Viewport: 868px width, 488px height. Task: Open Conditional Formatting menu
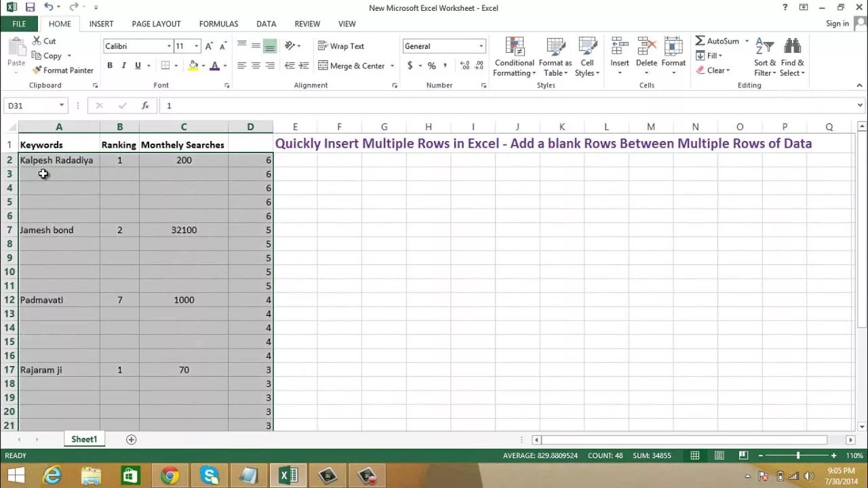click(514, 57)
